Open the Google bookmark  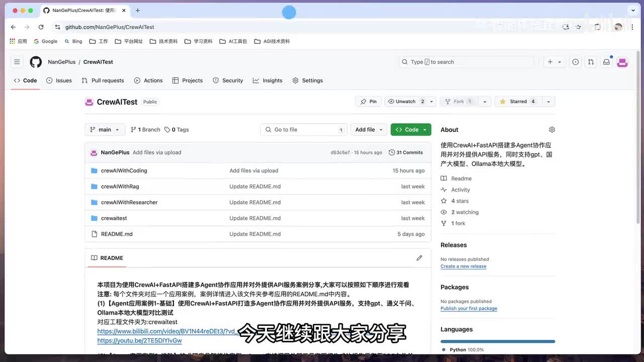click(45, 41)
